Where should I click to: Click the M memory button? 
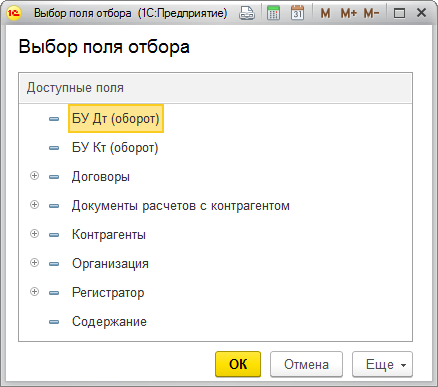click(325, 13)
